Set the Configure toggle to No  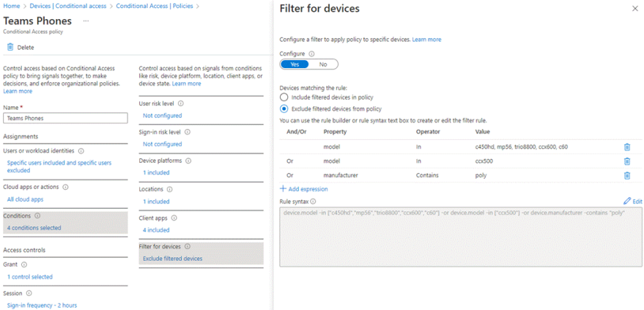click(x=323, y=64)
